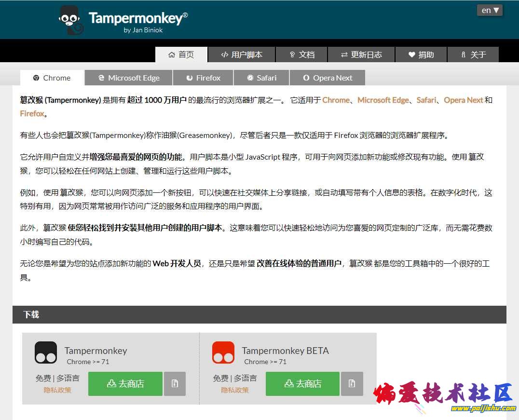Open the 关于 about page
Image resolution: width=519 pixels, height=420 pixels.
tap(473, 54)
